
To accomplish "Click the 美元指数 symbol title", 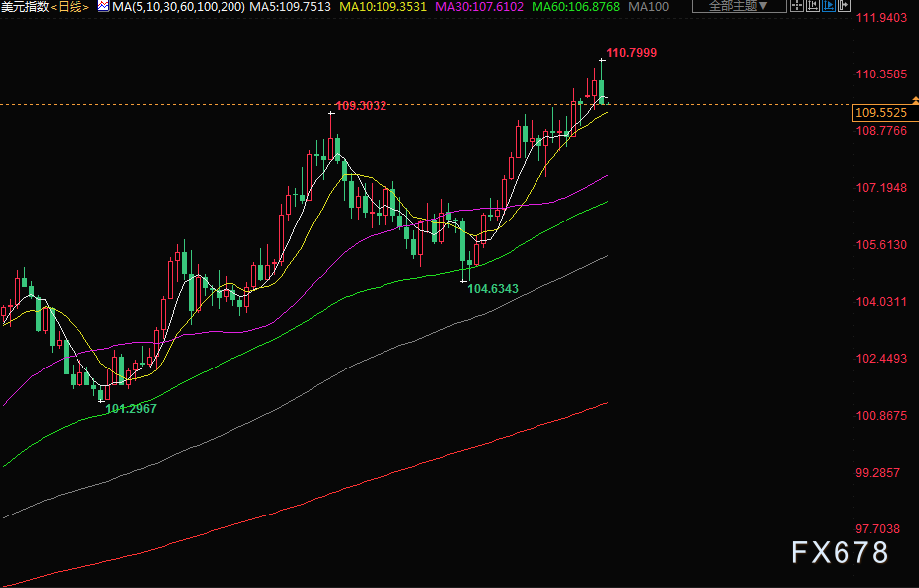I will [x=25, y=7].
